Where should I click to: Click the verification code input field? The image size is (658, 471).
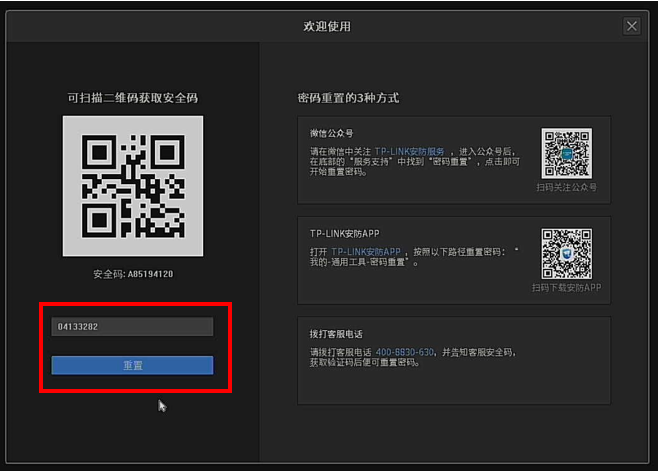pyautogui.click(x=132, y=327)
